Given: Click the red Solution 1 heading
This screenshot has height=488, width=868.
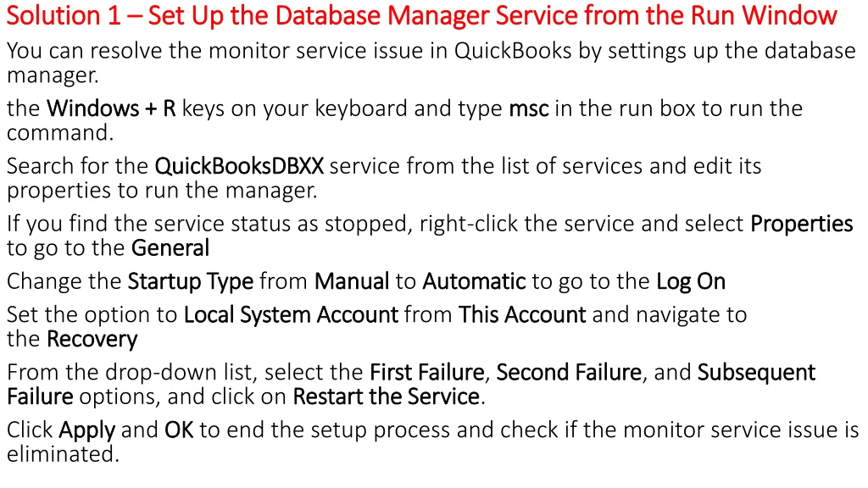Looking at the screenshot, I should 421,15.
